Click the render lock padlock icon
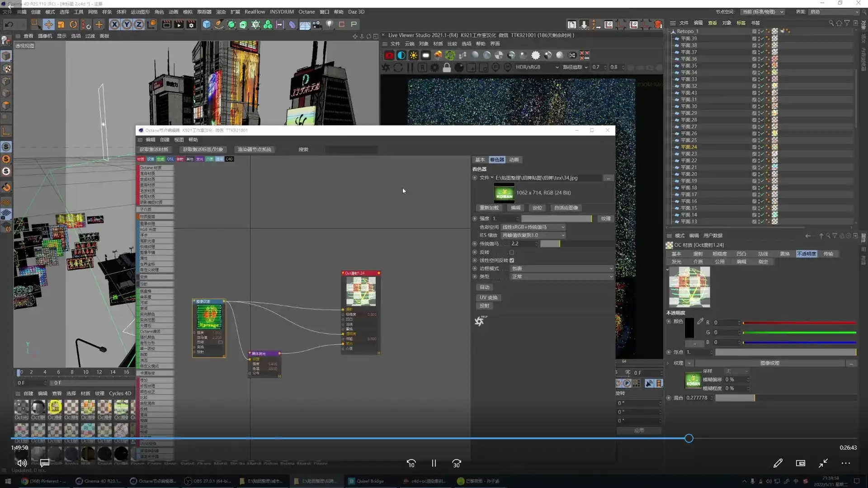The width and height of the screenshot is (868, 488). pyautogui.click(x=447, y=67)
